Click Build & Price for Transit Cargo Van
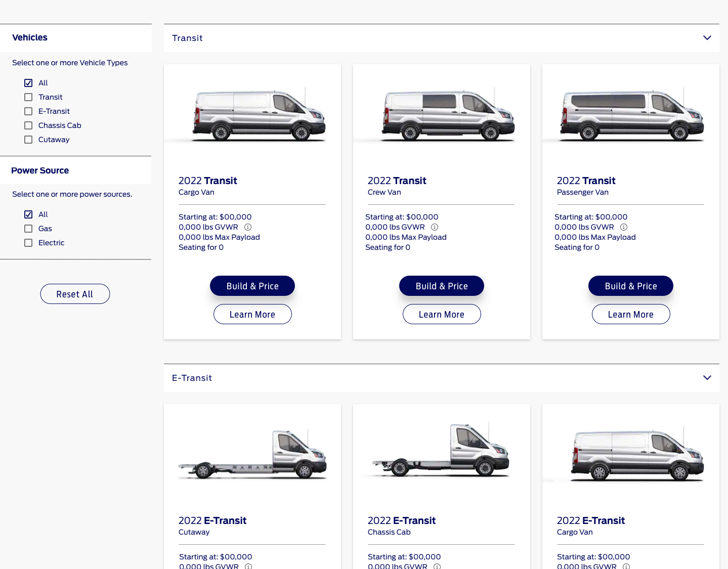This screenshot has height=569, width=728. point(252,286)
